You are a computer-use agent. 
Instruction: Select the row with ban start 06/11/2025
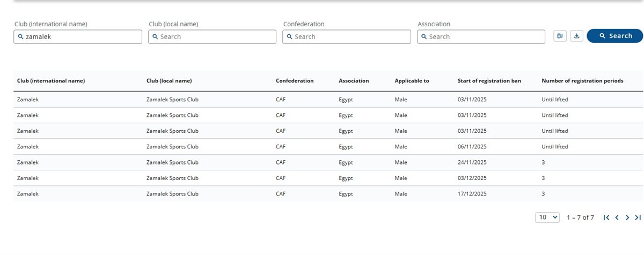tap(322, 147)
